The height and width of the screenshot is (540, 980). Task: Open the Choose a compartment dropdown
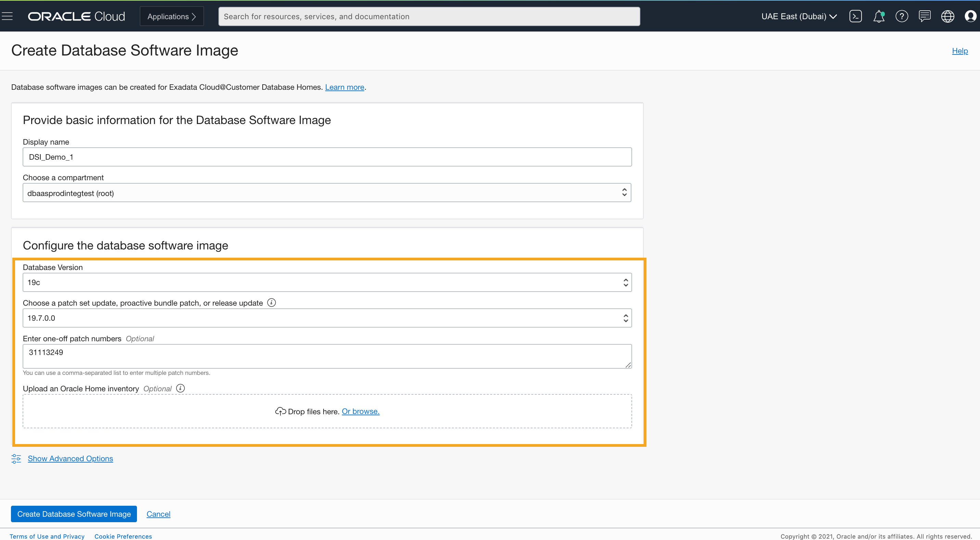(x=327, y=193)
